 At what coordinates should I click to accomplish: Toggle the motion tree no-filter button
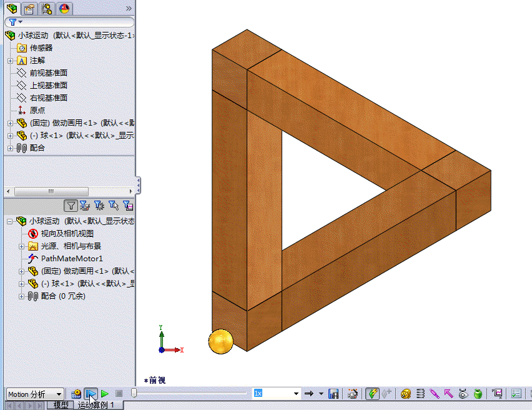pos(71,206)
